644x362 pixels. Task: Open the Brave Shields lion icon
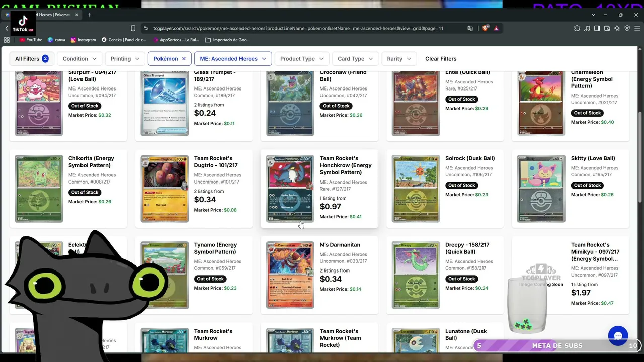pyautogui.click(x=486, y=28)
